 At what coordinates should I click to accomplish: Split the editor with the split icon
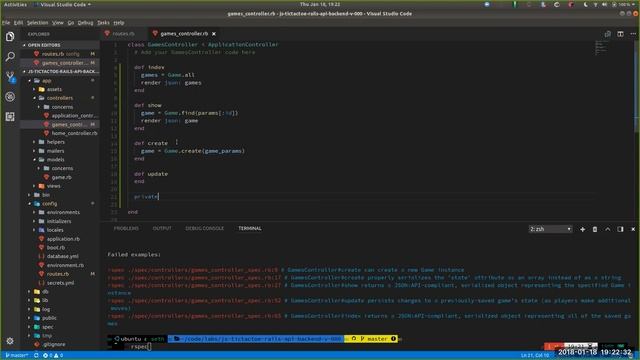tap(620, 34)
